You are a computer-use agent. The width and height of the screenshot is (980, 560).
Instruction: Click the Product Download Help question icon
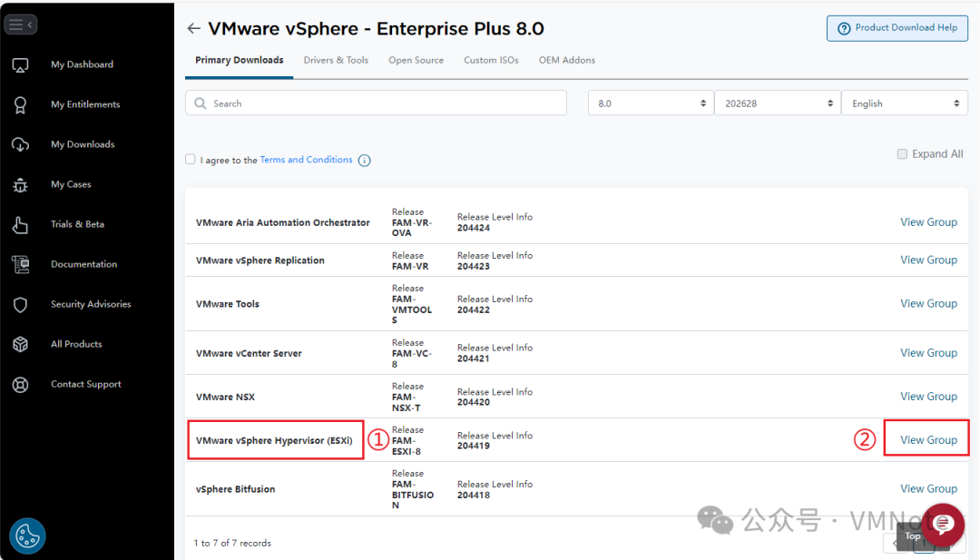[x=844, y=28]
